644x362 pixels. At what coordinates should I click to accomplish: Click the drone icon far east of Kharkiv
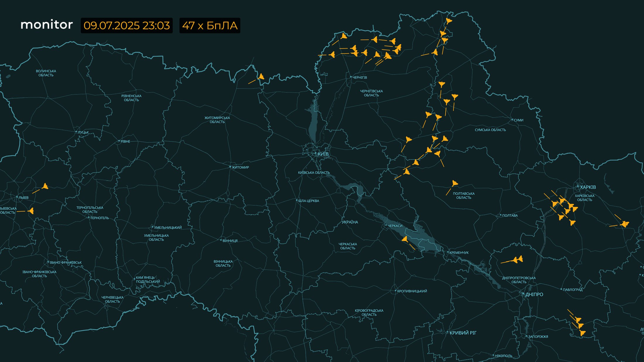625,224
